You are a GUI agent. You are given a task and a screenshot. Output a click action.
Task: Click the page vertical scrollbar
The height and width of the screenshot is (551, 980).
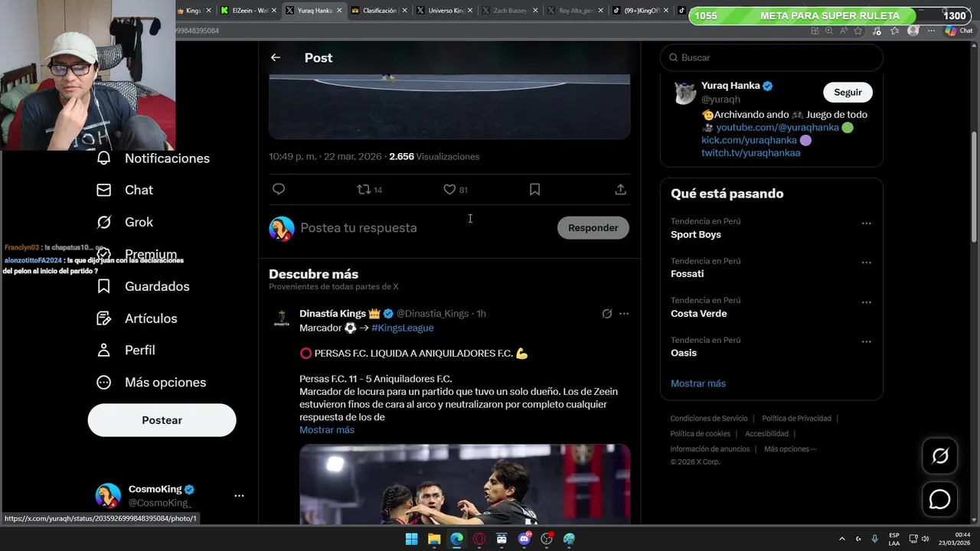click(974, 187)
